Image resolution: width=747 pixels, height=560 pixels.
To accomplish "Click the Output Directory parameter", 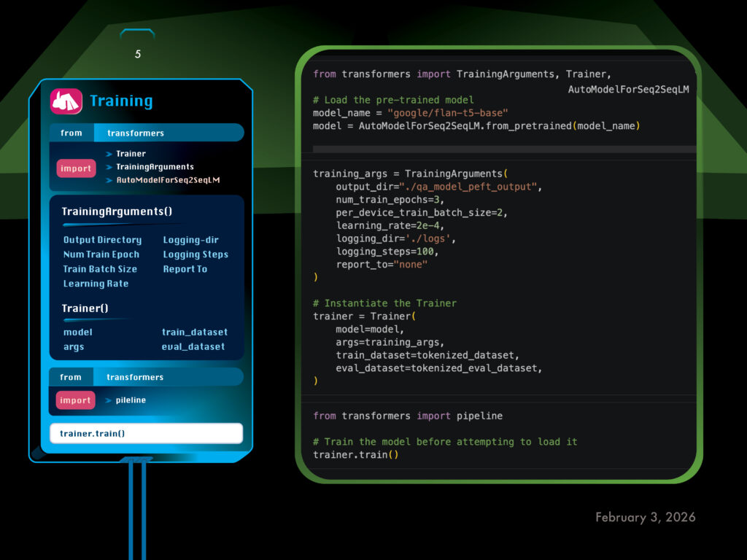I will click(102, 240).
